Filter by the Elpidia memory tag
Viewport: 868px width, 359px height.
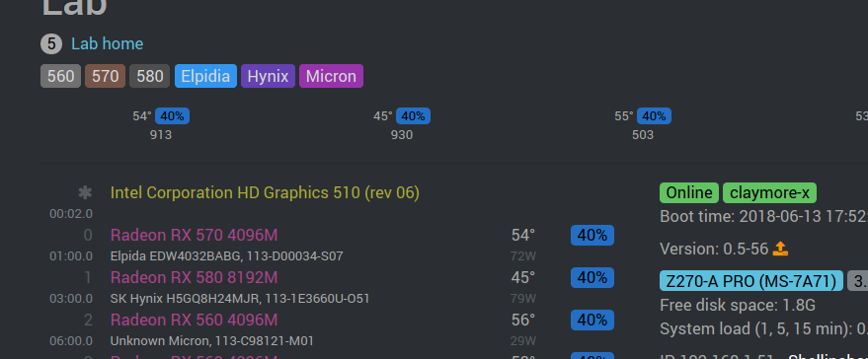pyautogui.click(x=206, y=76)
